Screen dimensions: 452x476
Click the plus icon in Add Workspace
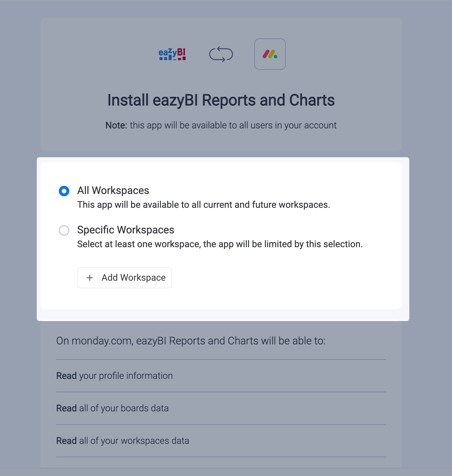coord(90,278)
